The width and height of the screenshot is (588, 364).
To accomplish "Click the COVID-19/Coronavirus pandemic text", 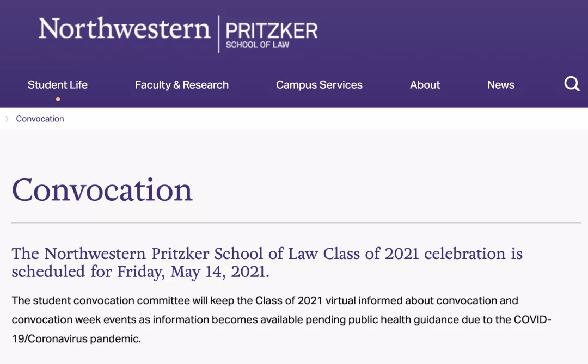I will click(x=76, y=338).
